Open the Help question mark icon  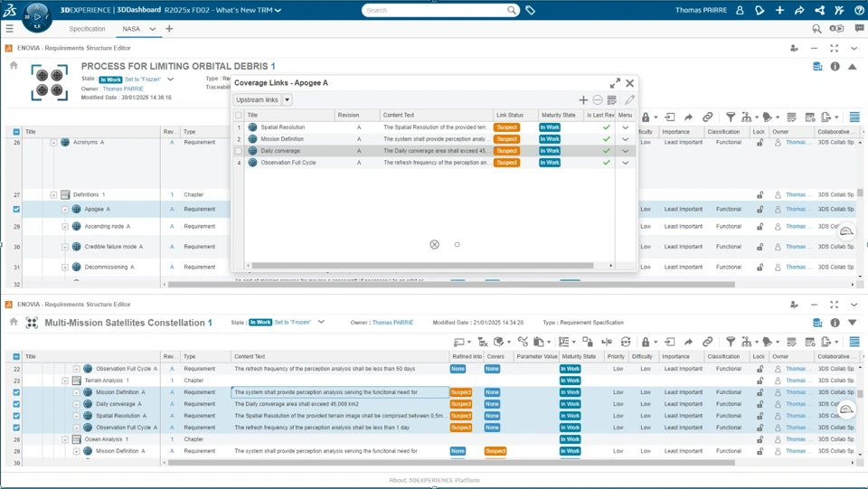859,10
